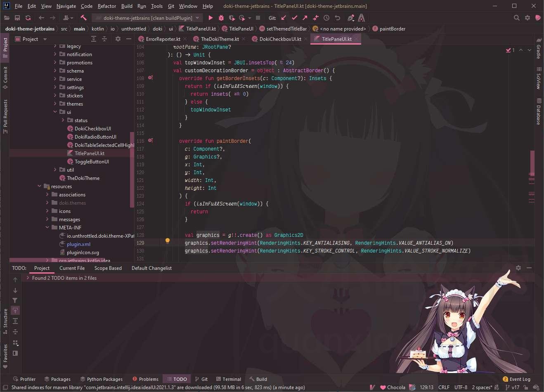544x392 pixels.
Task: Select Current File tab in TODO panel
Action: pos(72,268)
